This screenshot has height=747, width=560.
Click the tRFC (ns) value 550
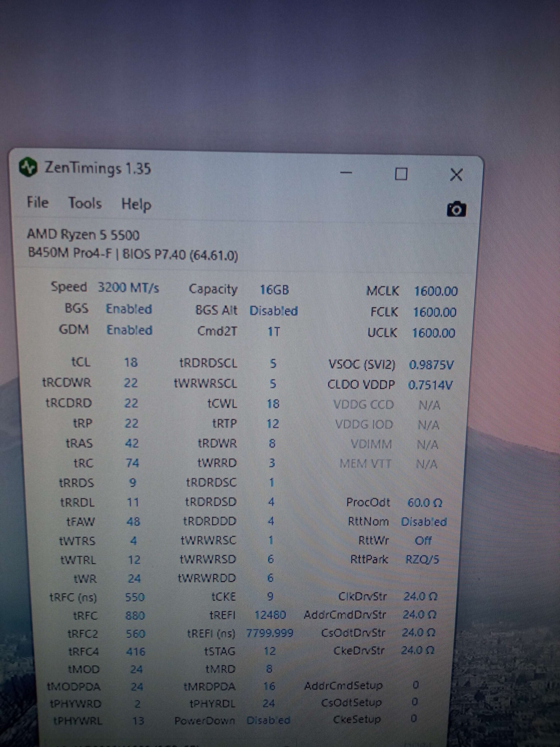[x=135, y=597]
